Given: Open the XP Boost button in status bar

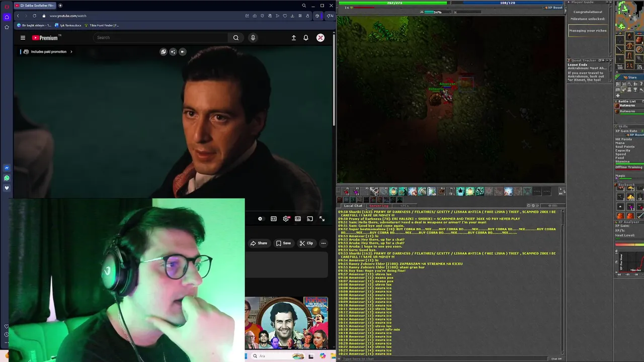Looking at the screenshot, I should (x=554, y=8).
